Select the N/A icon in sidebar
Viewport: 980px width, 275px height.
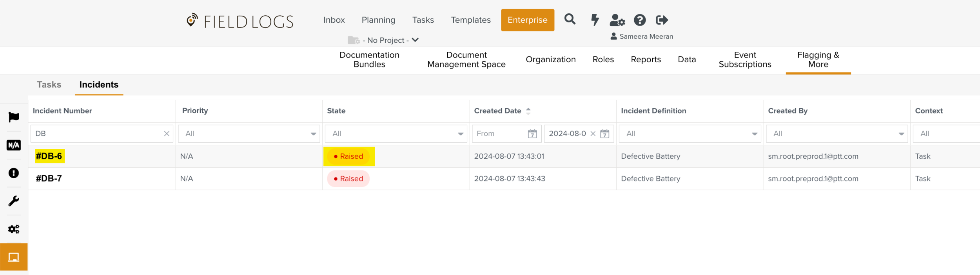(x=14, y=145)
